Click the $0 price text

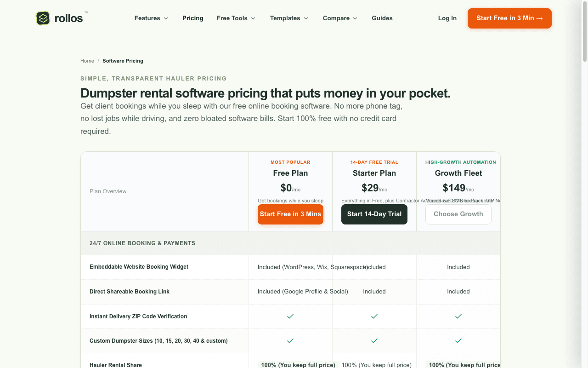click(286, 188)
